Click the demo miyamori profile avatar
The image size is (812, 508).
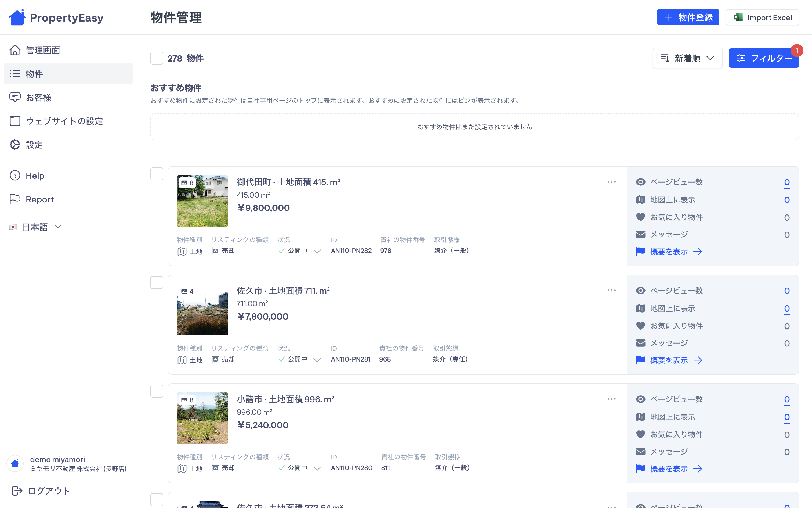(x=15, y=464)
